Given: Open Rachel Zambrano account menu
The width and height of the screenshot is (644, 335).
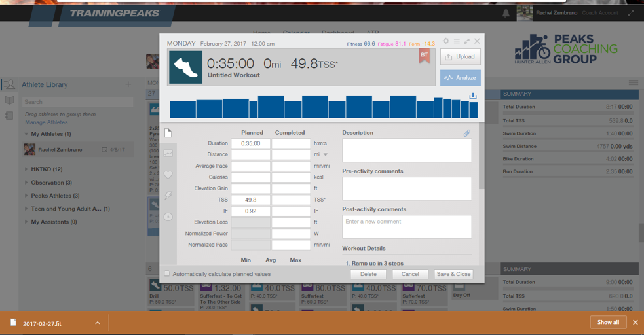Looking at the screenshot, I should point(556,13).
